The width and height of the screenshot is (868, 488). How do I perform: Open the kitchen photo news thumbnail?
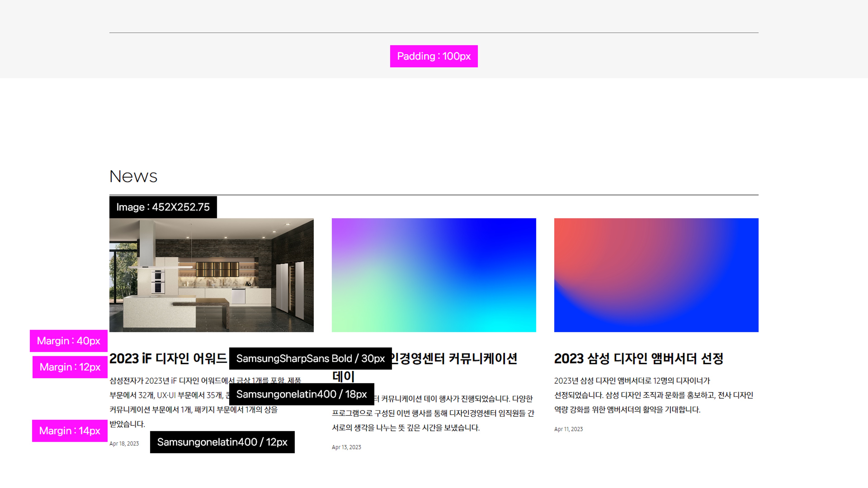pos(211,275)
